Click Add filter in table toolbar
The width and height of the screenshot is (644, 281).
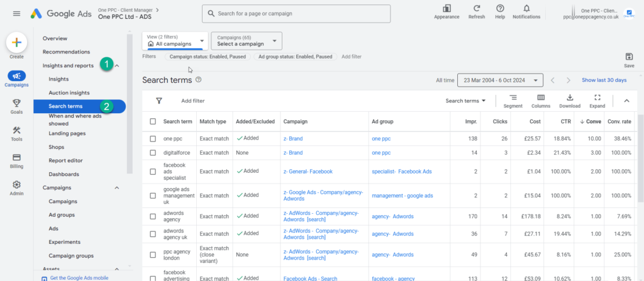(192, 101)
